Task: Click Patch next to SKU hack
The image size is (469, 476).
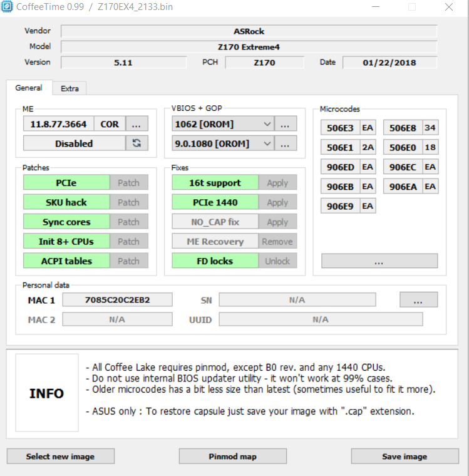Action: pos(129,202)
